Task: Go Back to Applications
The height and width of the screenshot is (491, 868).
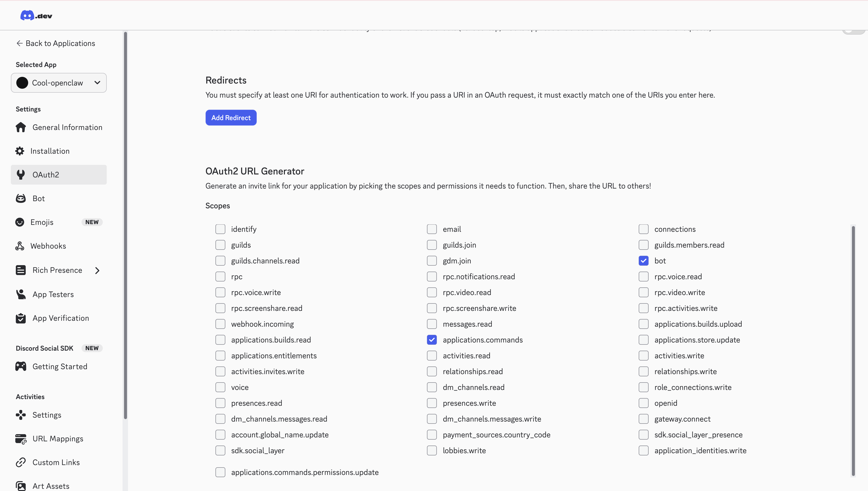Action: pos(56,43)
